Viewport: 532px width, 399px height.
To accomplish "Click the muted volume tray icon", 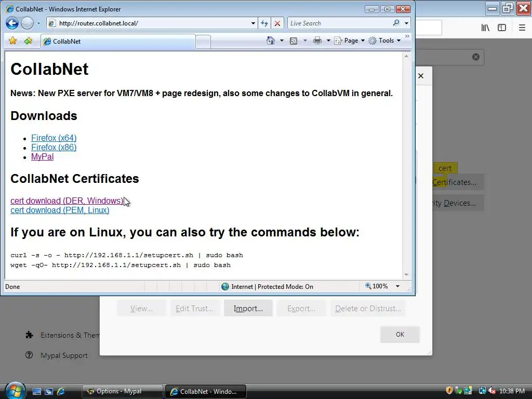I will (x=491, y=391).
